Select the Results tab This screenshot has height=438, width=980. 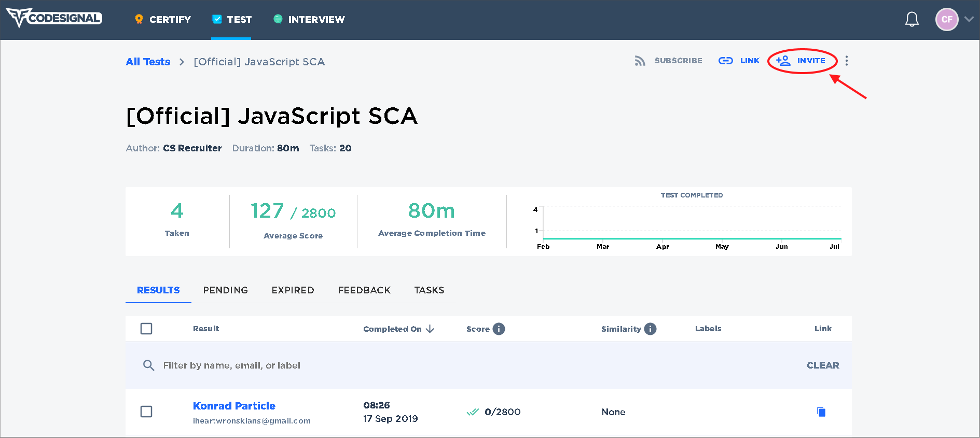pyautogui.click(x=158, y=290)
